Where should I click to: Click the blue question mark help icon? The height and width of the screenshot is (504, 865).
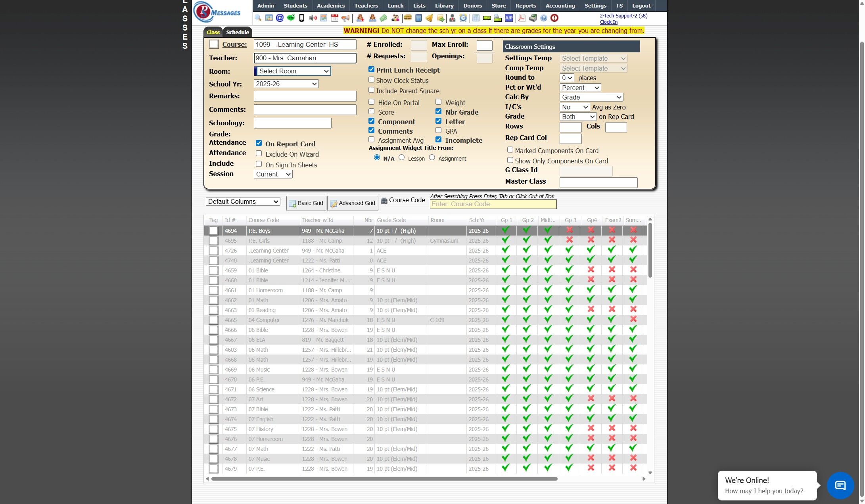click(544, 18)
